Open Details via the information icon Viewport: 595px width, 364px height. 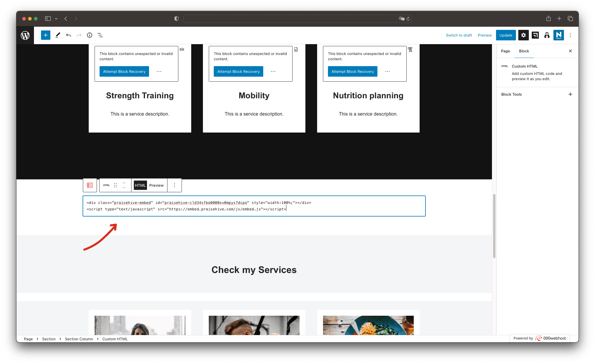click(x=89, y=35)
